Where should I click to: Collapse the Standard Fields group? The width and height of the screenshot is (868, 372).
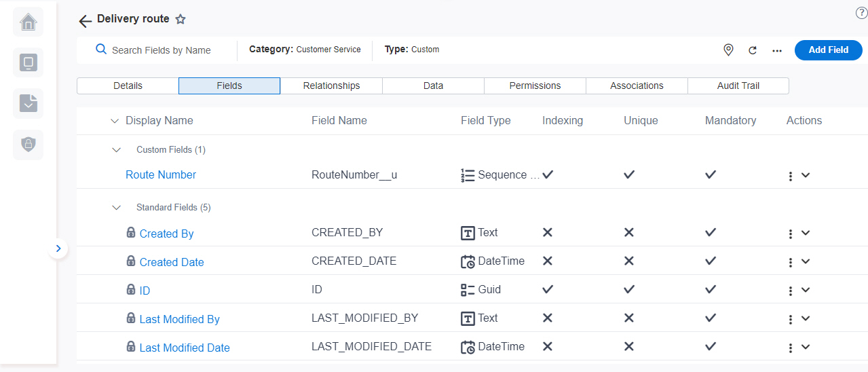click(117, 207)
